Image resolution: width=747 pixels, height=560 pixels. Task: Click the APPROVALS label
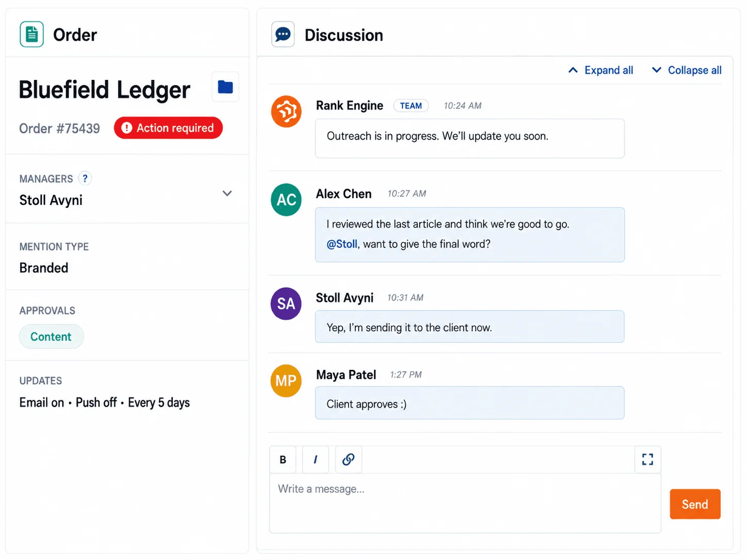[x=47, y=311]
